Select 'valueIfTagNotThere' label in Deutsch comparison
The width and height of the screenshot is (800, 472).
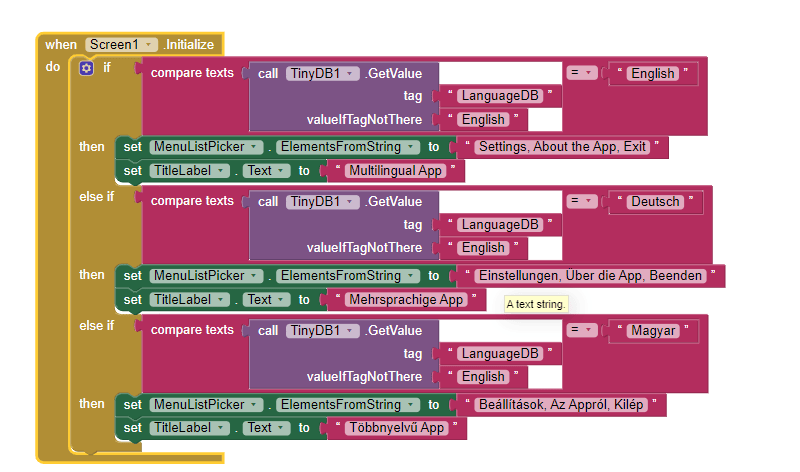tap(364, 248)
